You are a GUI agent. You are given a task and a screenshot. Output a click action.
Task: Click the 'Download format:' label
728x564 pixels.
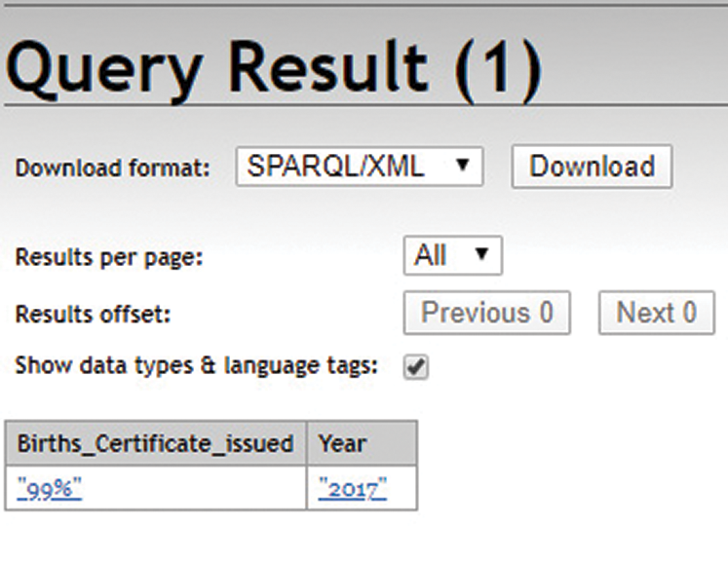(x=112, y=168)
